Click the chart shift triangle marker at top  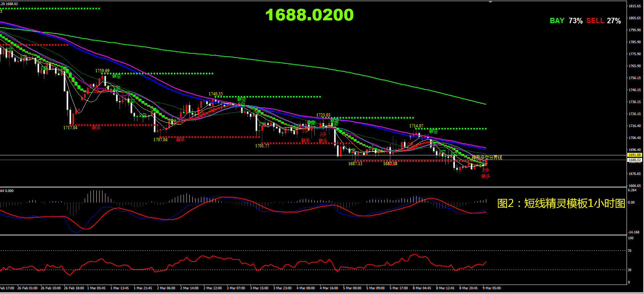pos(490,2)
